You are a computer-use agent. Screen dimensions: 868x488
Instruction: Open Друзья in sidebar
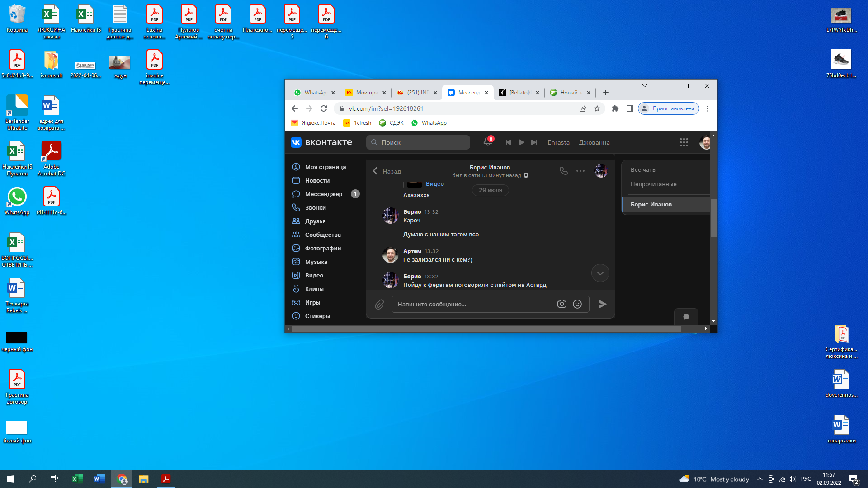[316, 221]
